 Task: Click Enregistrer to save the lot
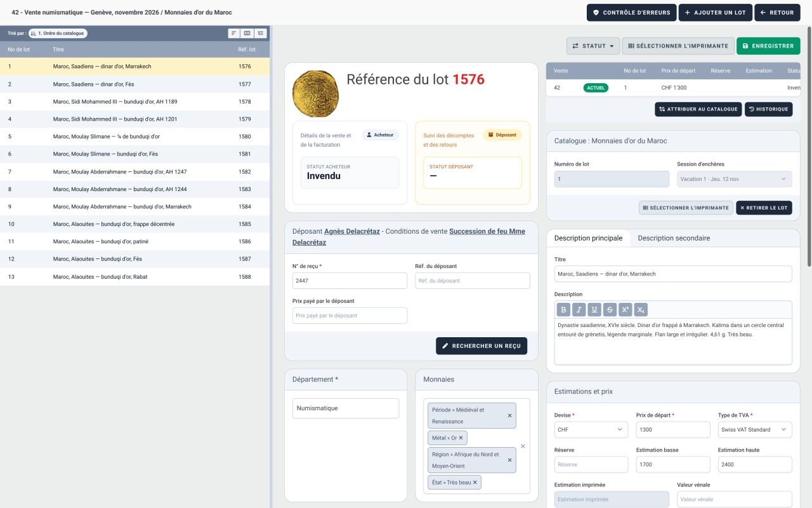click(x=768, y=46)
